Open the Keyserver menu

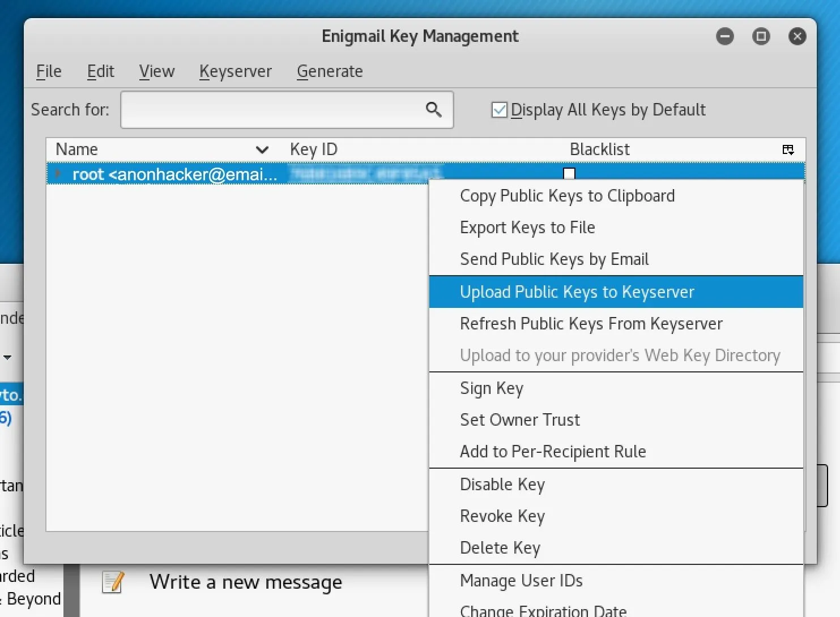pyautogui.click(x=235, y=71)
